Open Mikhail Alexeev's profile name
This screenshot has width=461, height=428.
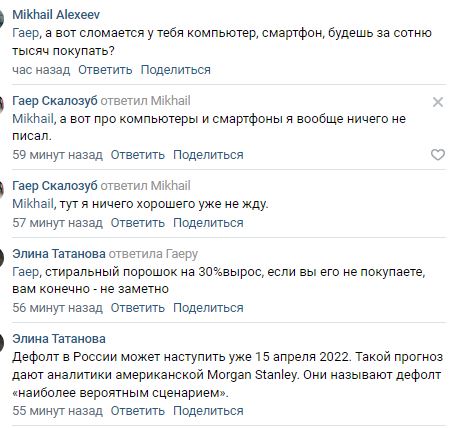point(56,15)
